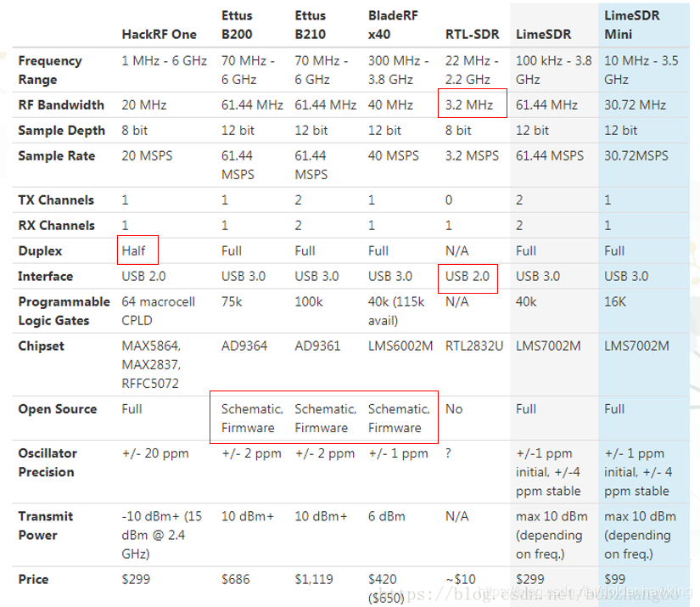Click the Chipset row label

pyautogui.click(x=41, y=346)
